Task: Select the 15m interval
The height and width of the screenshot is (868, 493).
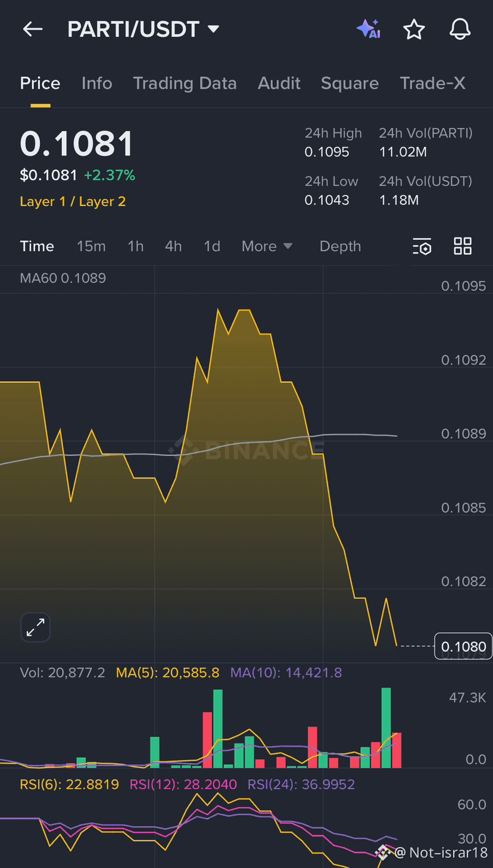Action: (x=91, y=246)
